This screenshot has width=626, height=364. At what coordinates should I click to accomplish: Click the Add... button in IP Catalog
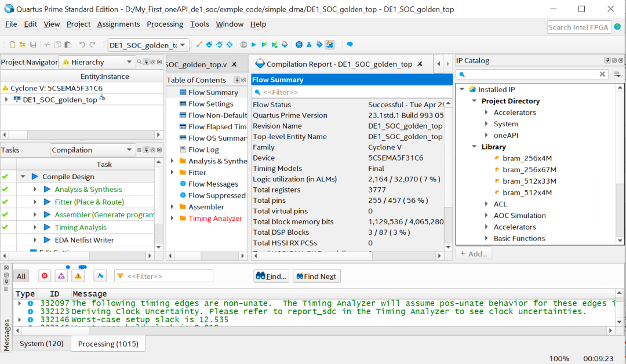(474, 253)
